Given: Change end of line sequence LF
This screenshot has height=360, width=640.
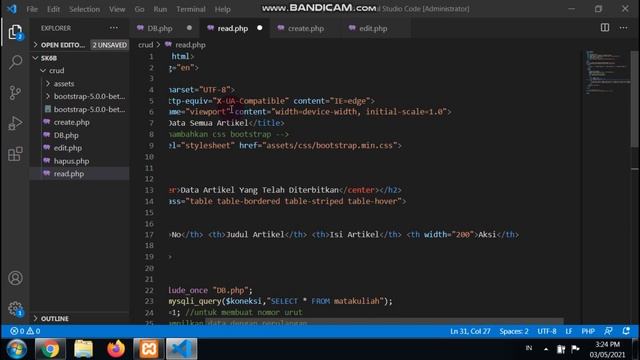Looking at the screenshot, I should pos(569,331).
